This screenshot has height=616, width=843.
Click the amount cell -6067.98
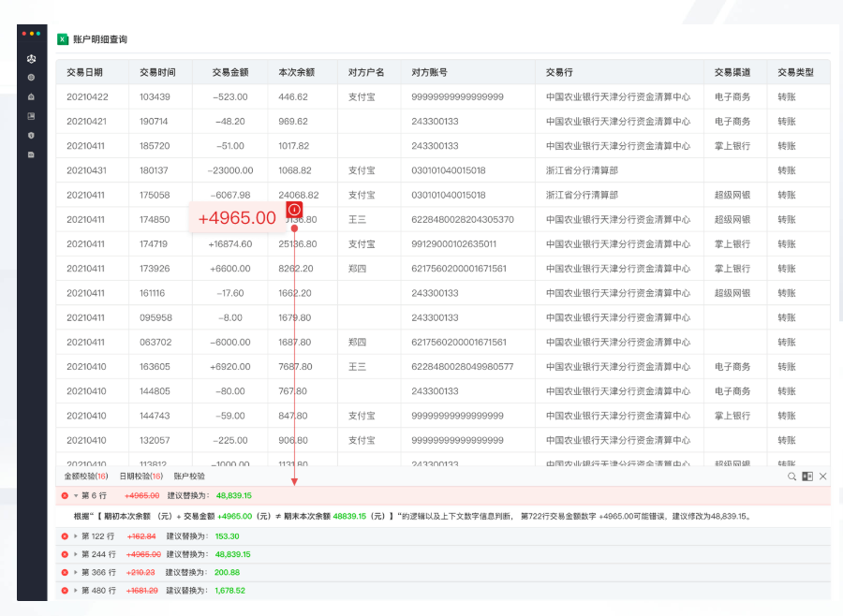tap(230, 195)
